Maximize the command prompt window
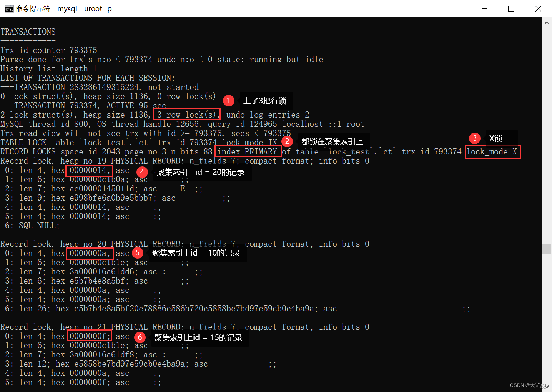 click(511, 8)
